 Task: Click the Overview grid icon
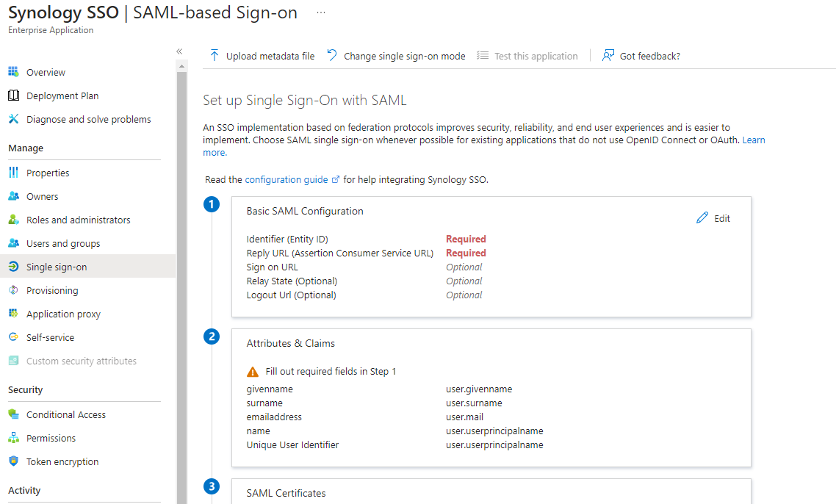[x=13, y=71]
